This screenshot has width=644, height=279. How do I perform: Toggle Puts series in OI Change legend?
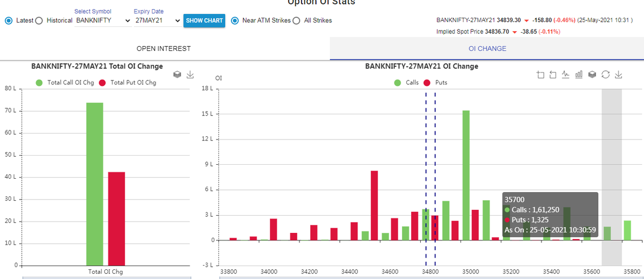(436, 83)
